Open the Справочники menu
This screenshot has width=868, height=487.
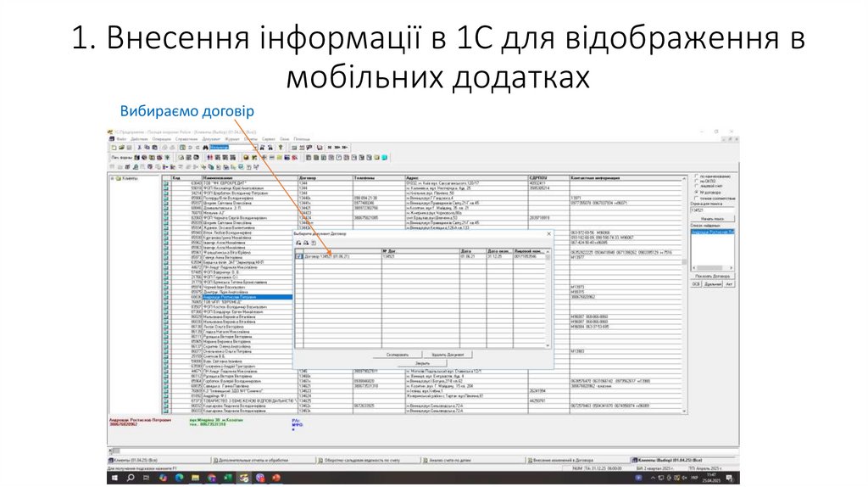[x=186, y=139]
